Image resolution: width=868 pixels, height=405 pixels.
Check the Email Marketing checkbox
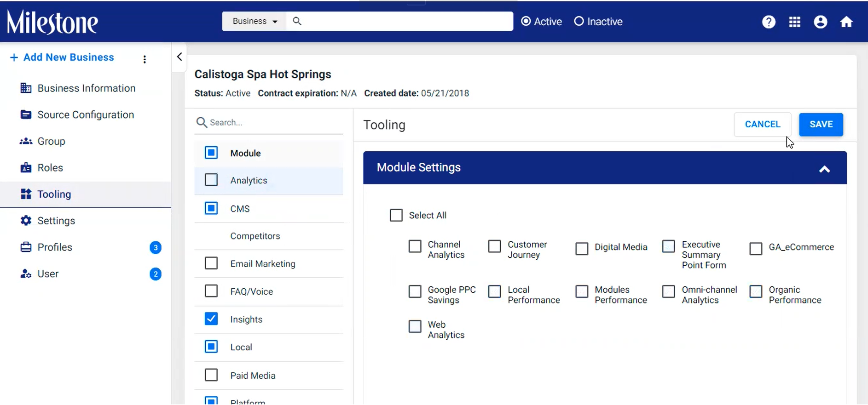[x=211, y=263]
